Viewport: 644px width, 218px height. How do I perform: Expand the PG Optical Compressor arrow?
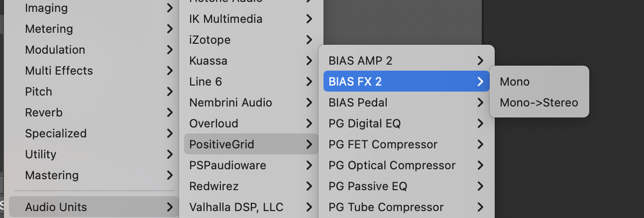(480, 165)
